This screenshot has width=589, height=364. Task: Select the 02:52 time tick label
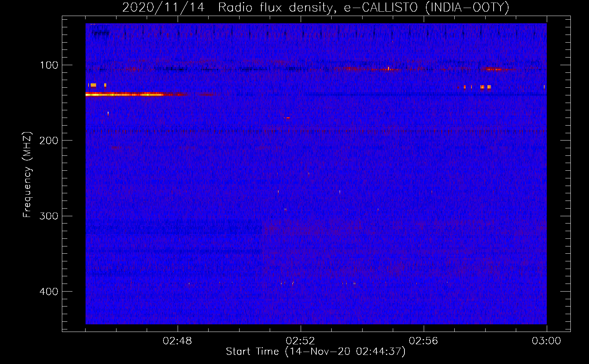click(301, 341)
